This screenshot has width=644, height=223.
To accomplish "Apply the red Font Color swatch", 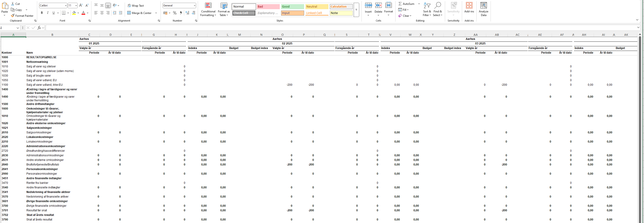I will (x=84, y=13).
